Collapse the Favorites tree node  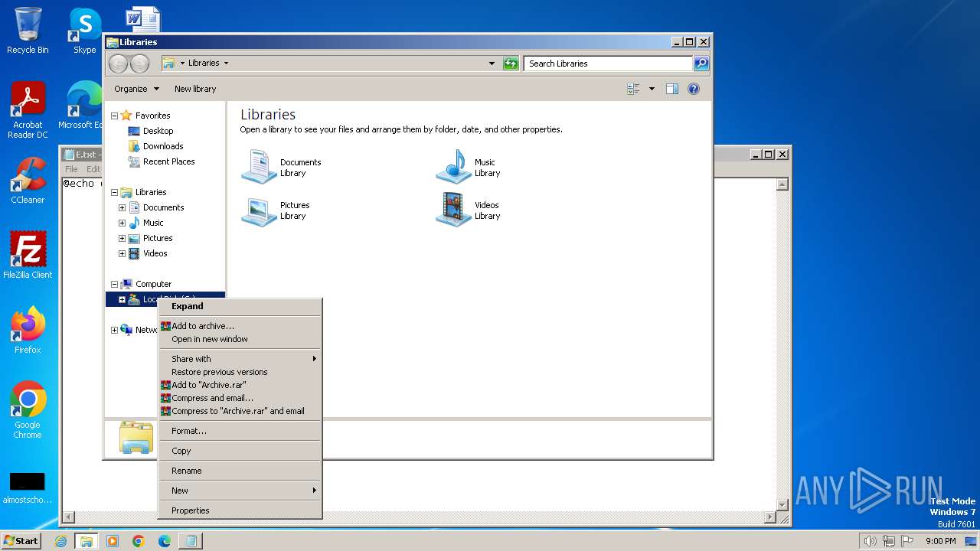click(x=114, y=116)
